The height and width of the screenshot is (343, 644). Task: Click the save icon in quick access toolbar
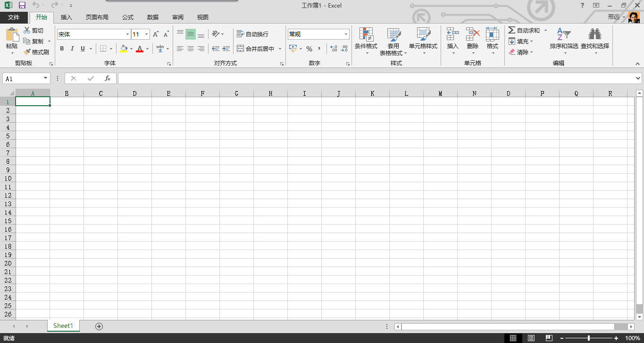[x=22, y=5]
